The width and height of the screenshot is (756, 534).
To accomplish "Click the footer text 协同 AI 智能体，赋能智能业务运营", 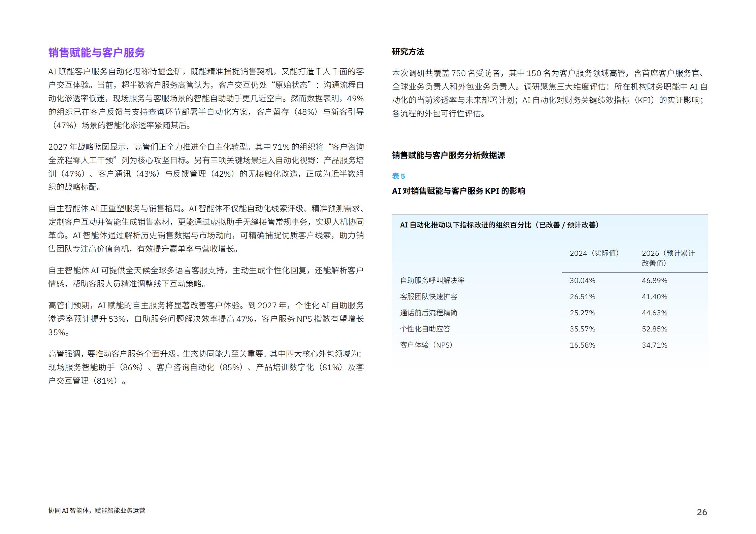I will pos(97,510).
